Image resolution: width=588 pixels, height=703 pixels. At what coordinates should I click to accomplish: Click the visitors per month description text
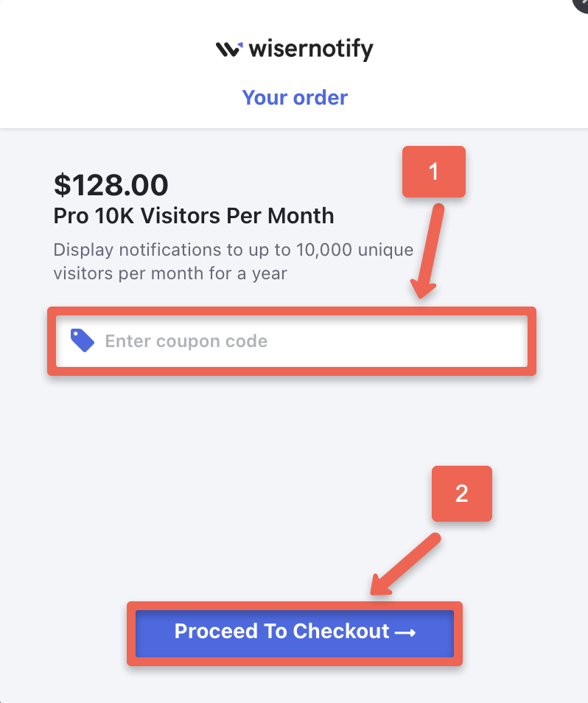(233, 259)
